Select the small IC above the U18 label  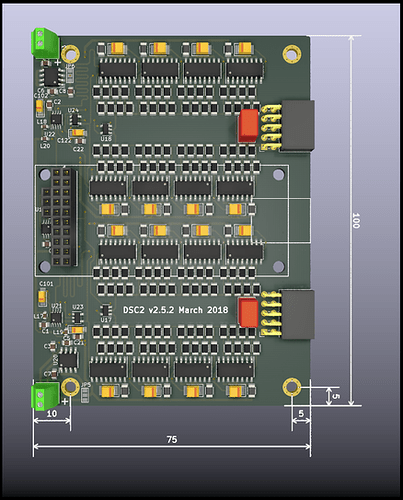[106, 129]
